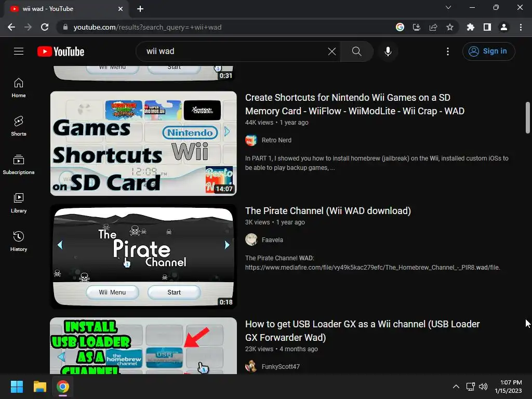The image size is (532, 399).
Task: Open Chrome extensions puzzle icon
Action: click(471, 27)
